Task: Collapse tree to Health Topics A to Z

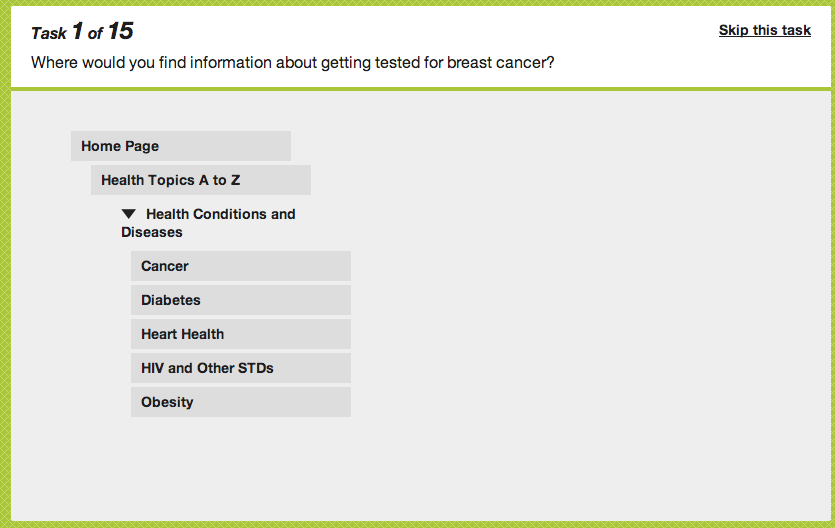Action: pyautogui.click(x=170, y=180)
